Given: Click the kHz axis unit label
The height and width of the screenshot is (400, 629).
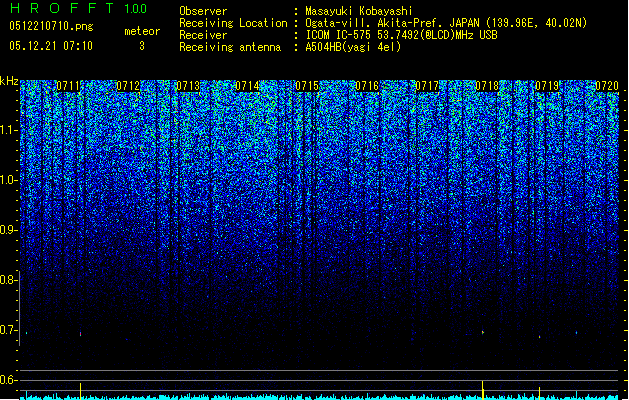Looking at the screenshot, I should (x=9, y=81).
